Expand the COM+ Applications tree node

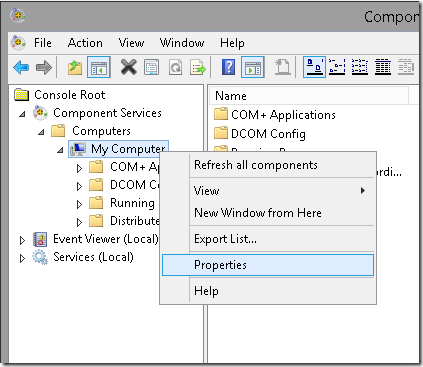(79, 168)
